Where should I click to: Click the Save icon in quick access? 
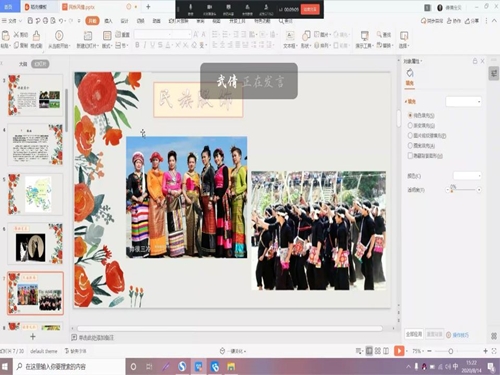click(30, 21)
